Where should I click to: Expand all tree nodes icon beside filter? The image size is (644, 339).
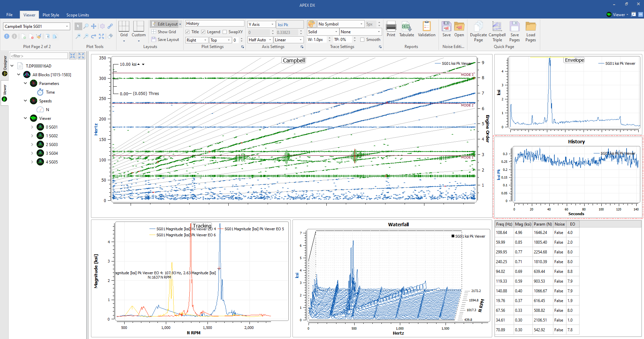(81, 56)
